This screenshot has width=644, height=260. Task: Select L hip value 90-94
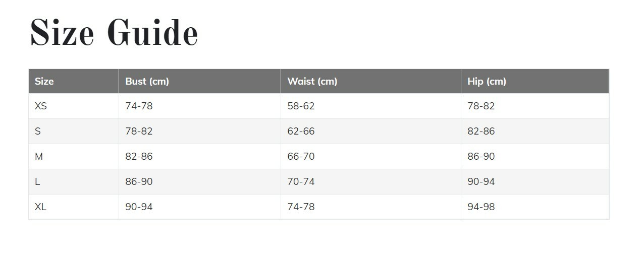coord(481,182)
